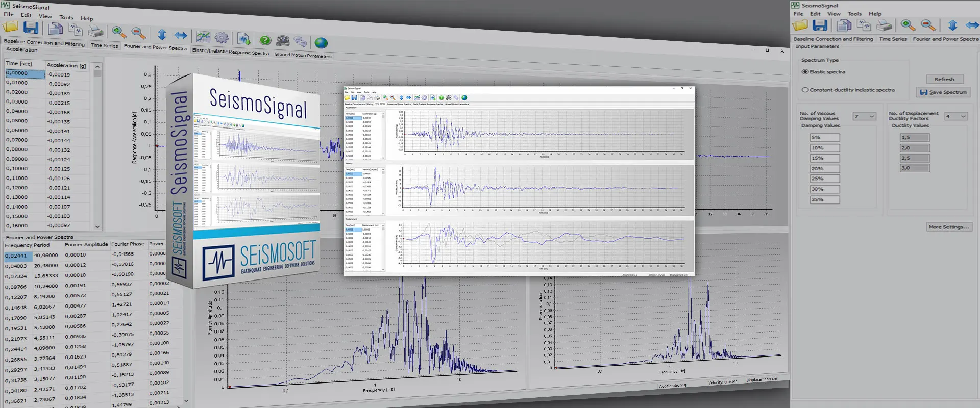Click the copy waveform charts icon in the Input Parameters window
This screenshot has width=980, height=408.
pyautogui.click(x=864, y=25)
